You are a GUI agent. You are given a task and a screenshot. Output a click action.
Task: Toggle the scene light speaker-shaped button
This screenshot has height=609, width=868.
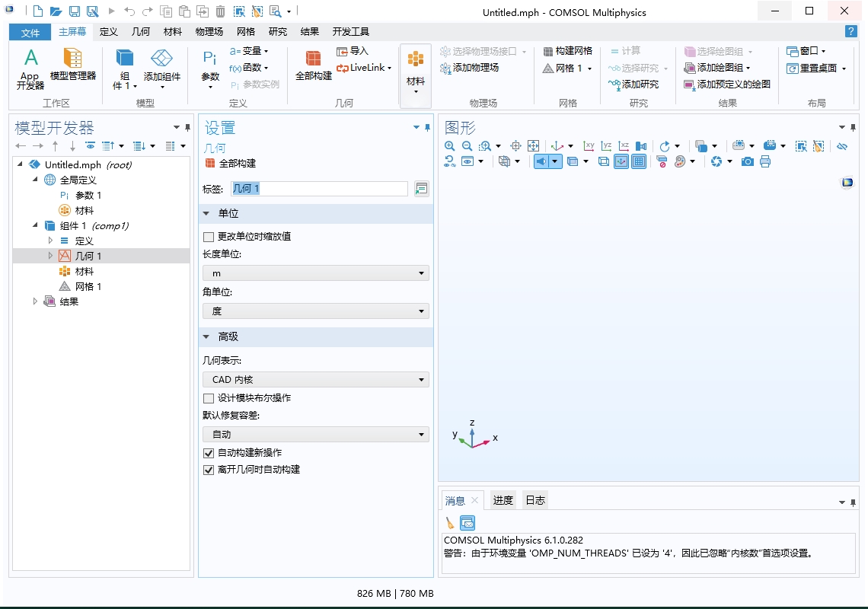coord(541,161)
